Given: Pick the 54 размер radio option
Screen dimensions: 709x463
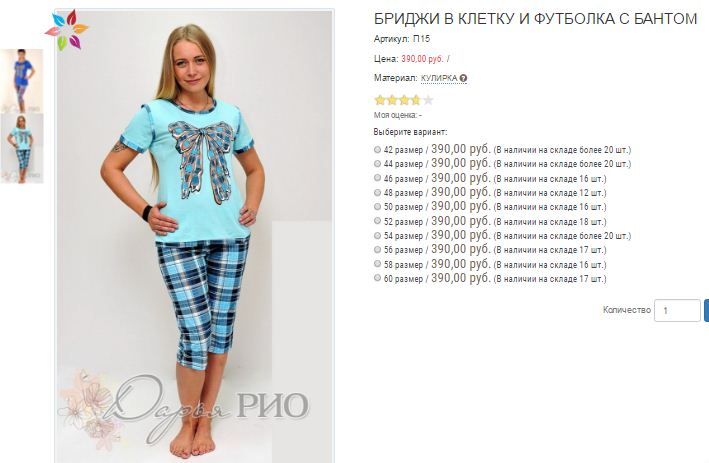Looking at the screenshot, I should (378, 236).
